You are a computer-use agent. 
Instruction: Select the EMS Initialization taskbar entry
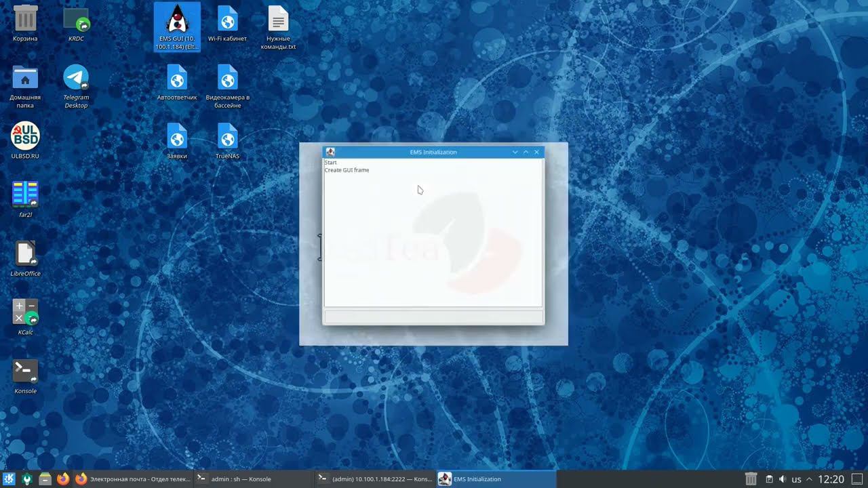pos(496,479)
